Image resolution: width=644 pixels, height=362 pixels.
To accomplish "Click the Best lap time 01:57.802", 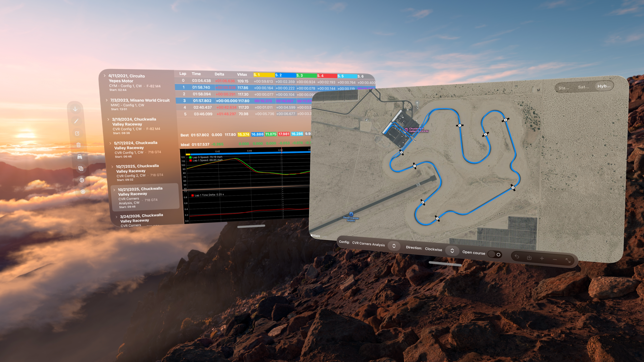I will [x=200, y=135].
